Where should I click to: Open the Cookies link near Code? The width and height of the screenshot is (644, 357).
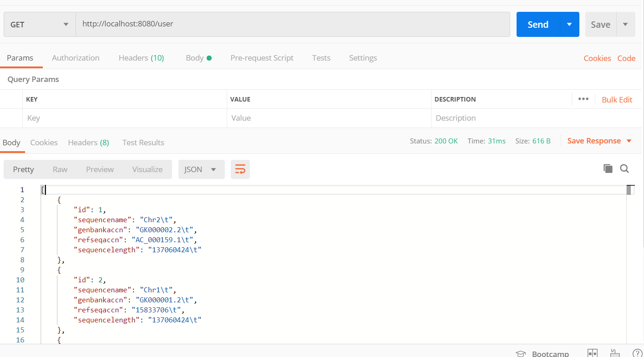click(x=597, y=58)
